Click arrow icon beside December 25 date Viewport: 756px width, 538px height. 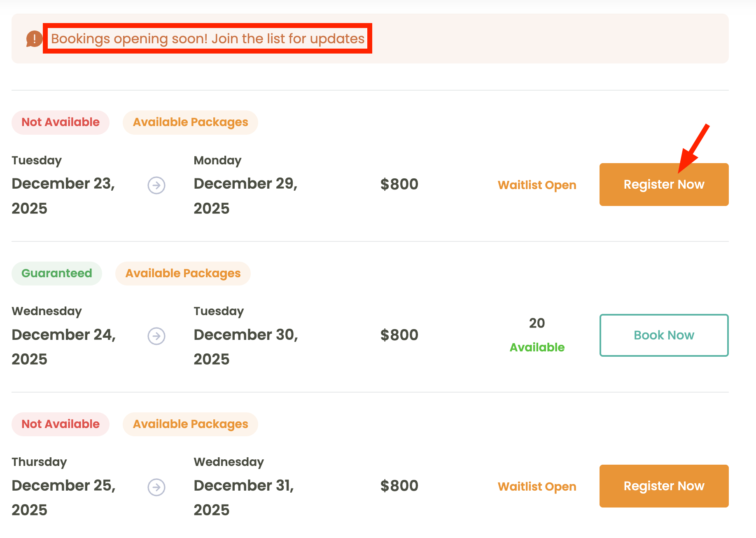156,487
